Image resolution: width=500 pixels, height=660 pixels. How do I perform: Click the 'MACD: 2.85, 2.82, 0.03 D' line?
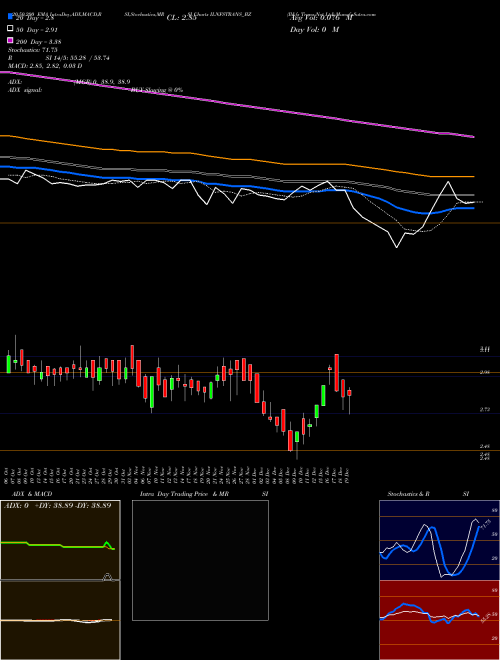pos(45,66)
